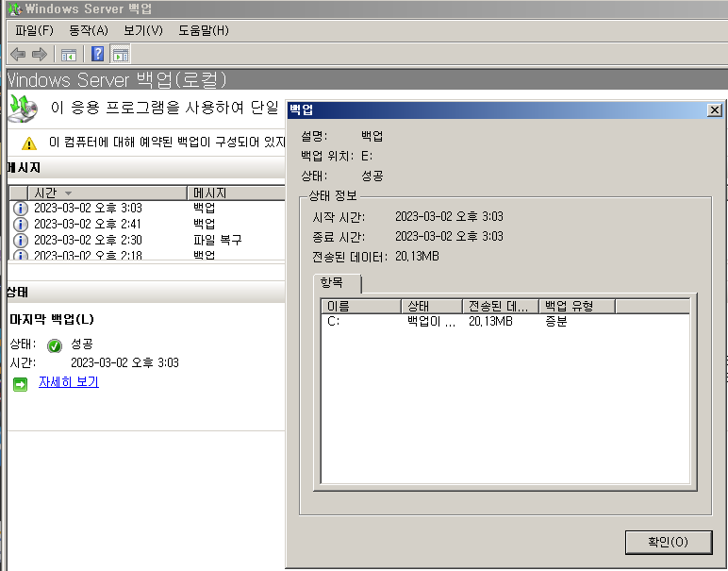Viewport: 728px width, 571px height.
Task: Open the 파일(F) menu
Action: (34, 30)
